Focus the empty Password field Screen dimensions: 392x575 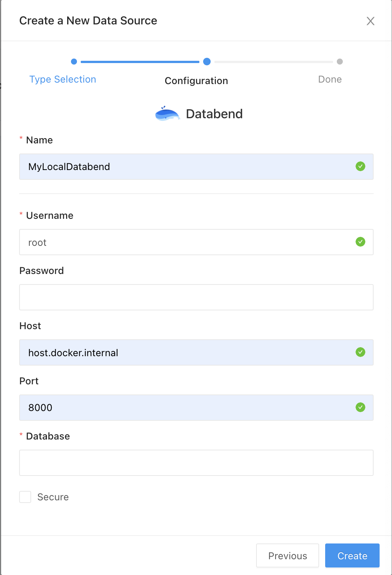[x=196, y=297]
